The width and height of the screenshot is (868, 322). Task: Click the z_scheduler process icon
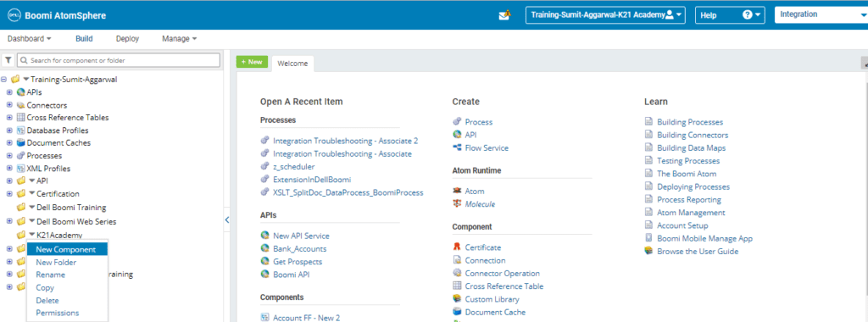[x=264, y=167]
